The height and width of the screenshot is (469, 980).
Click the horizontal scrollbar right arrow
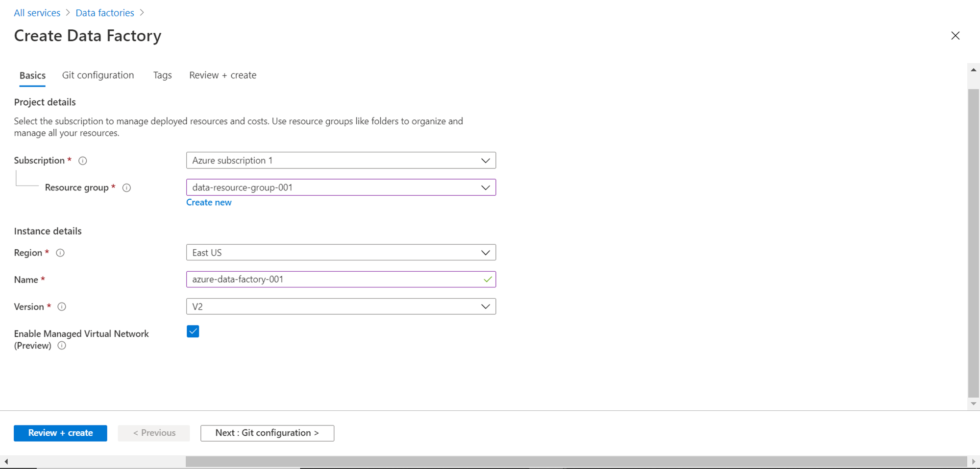point(974,461)
